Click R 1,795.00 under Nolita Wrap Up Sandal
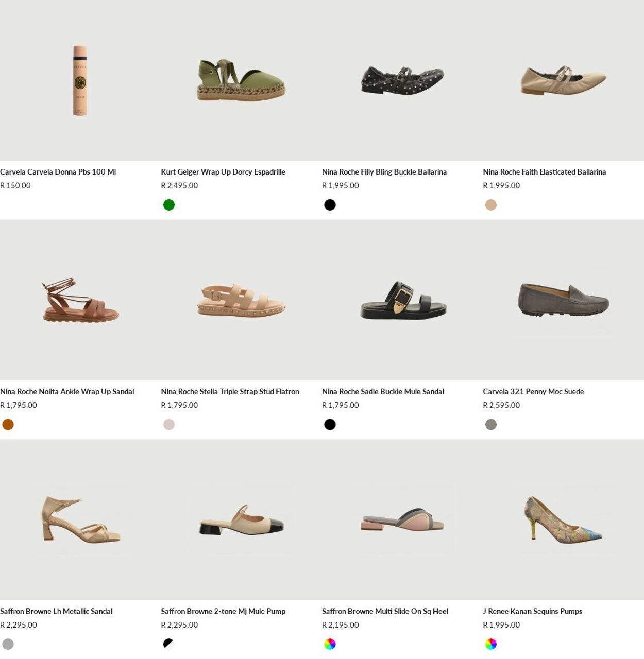Screen dimensions: 644x659 point(19,406)
